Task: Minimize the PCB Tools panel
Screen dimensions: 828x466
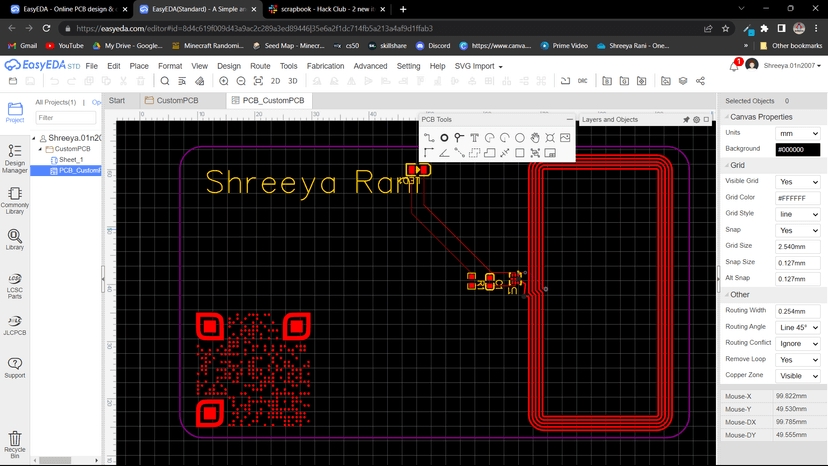Action: tap(568, 119)
